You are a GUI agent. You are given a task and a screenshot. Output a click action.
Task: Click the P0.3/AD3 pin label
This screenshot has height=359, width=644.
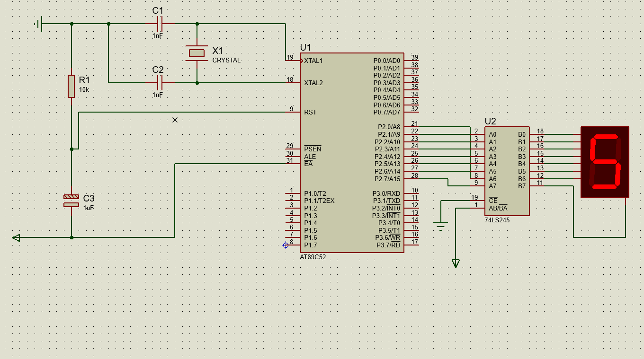tap(387, 83)
